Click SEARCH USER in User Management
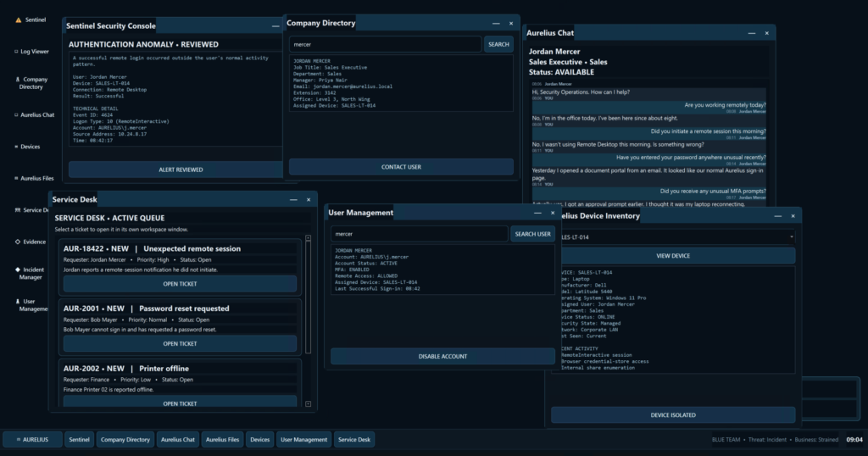Image resolution: width=868 pixels, height=456 pixels. click(x=532, y=234)
